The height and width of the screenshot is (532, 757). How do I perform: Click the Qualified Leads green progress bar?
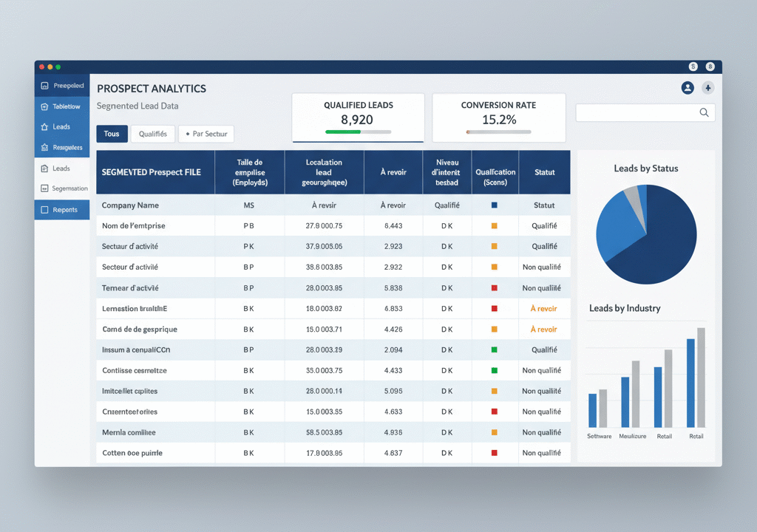343,132
